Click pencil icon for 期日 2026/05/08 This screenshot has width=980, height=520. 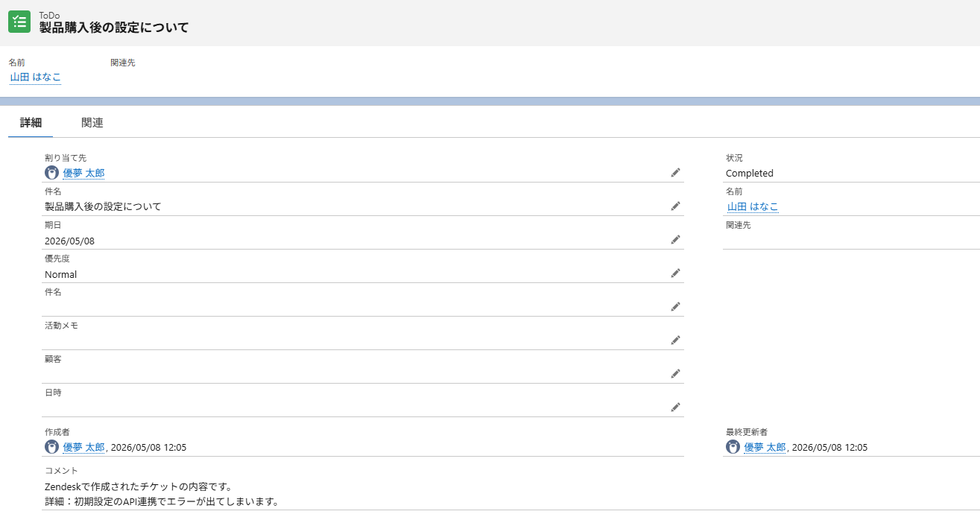(675, 240)
